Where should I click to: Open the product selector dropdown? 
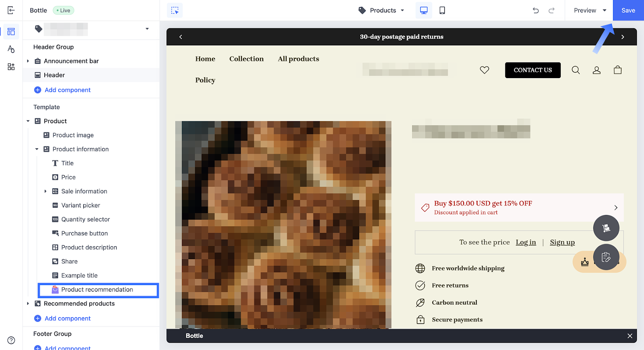click(147, 29)
